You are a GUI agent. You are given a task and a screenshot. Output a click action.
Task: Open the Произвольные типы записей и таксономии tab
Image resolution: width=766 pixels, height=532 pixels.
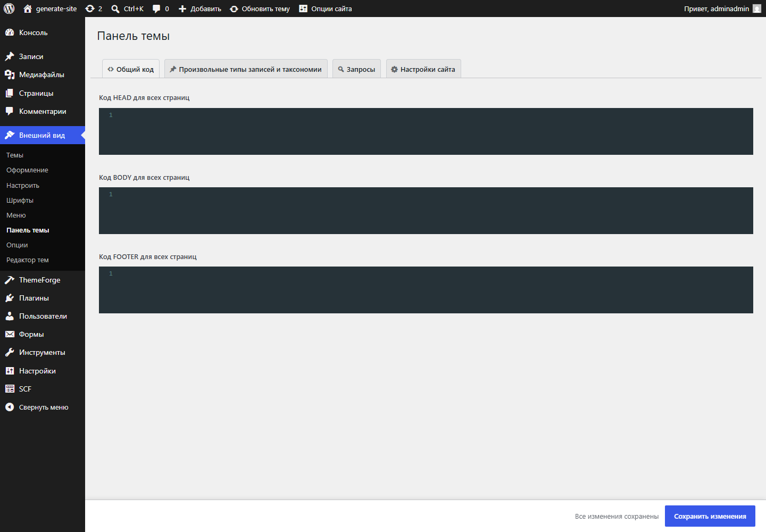[246, 69]
